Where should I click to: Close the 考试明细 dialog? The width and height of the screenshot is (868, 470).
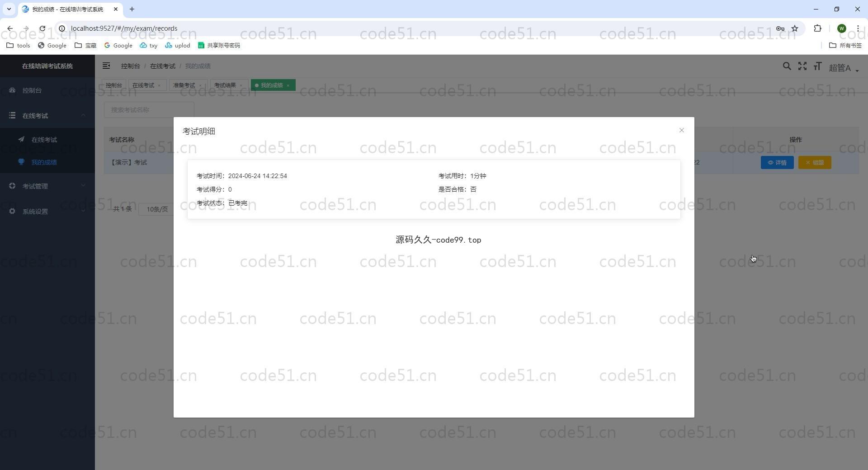coord(681,130)
